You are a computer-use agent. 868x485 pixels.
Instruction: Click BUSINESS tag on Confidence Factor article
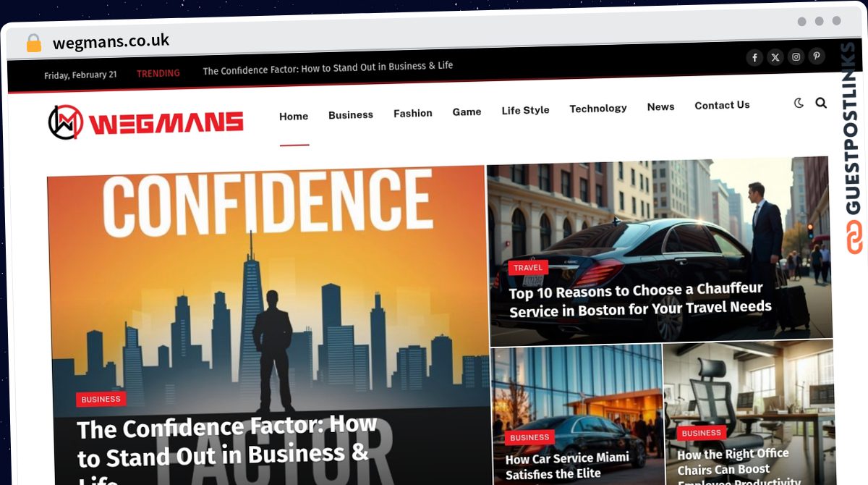click(x=101, y=399)
